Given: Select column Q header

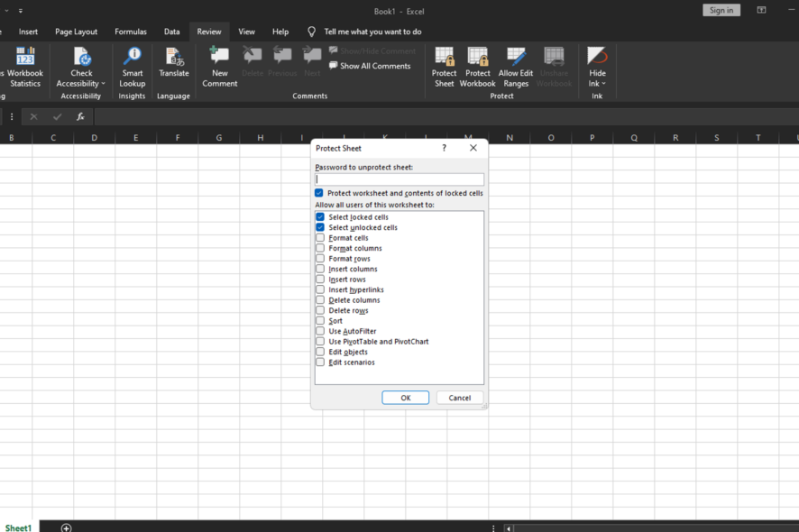Looking at the screenshot, I should click(634, 138).
